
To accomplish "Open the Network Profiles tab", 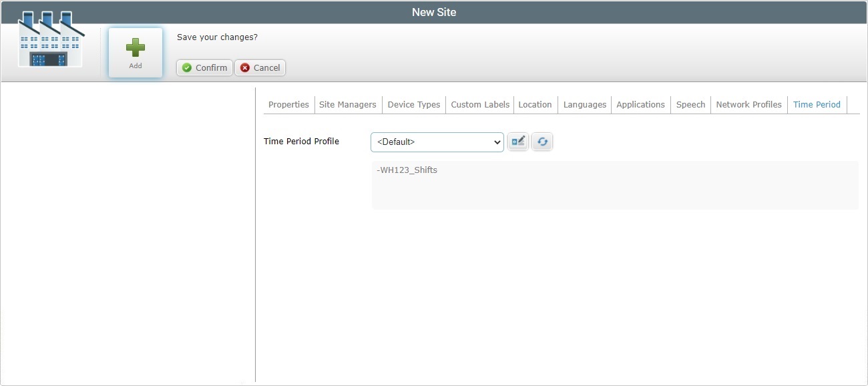I will (748, 104).
